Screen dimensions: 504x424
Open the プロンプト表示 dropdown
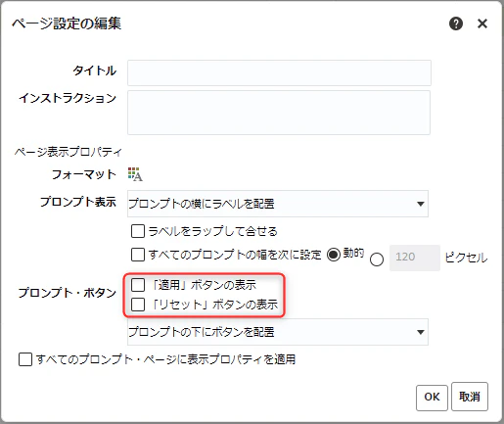[278, 204]
